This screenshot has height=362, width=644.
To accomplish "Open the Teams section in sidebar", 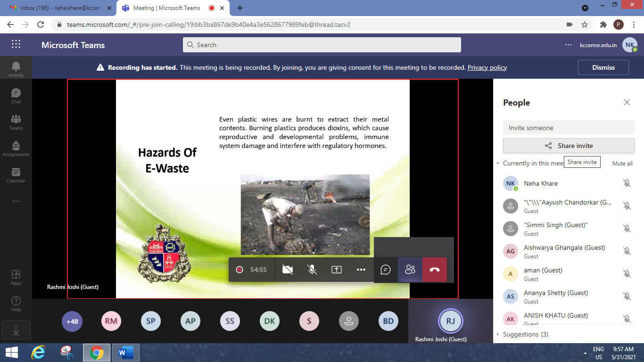I will tap(16, 122).
